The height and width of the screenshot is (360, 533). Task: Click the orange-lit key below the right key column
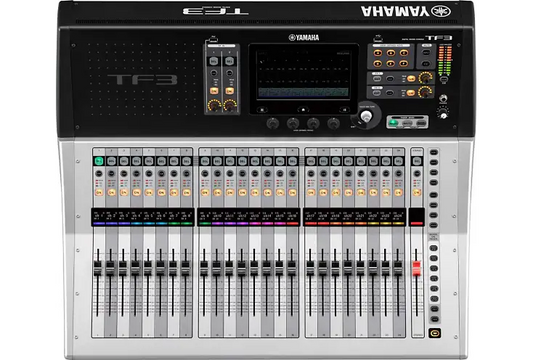pos(434,333)
